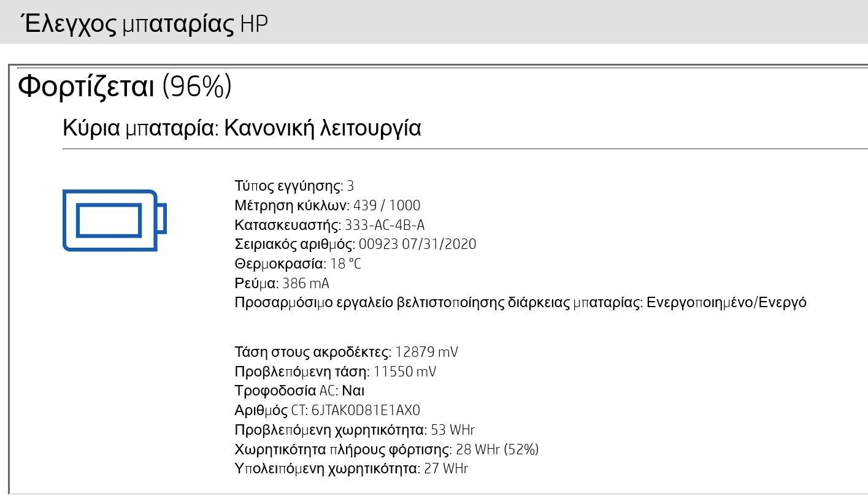Click the blue battery icon
The height and width of the screenshot is (496, 868).
point(115,220)
